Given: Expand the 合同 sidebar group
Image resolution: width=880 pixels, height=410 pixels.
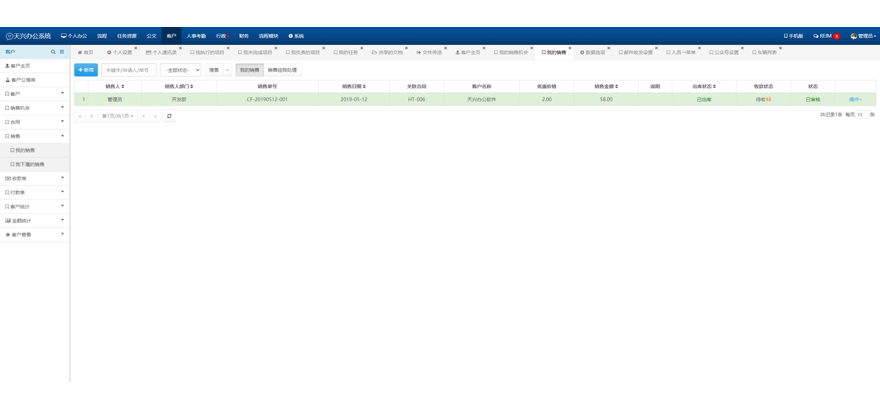Looking at the screenshot, I should [x=35, y=122].
